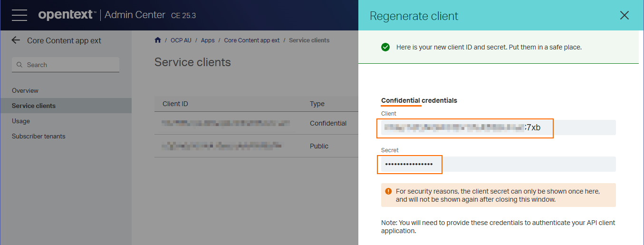The height and width of the screenshot is (245, 644).
Task: Click the magnifier icon in the search box
Action: (x=19, y=65)
